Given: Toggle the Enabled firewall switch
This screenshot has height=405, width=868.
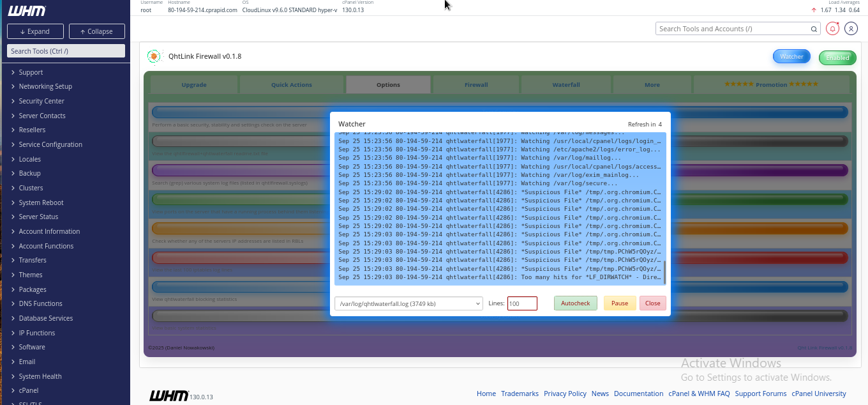Looking at the screenshot, I should pos(837,57).
